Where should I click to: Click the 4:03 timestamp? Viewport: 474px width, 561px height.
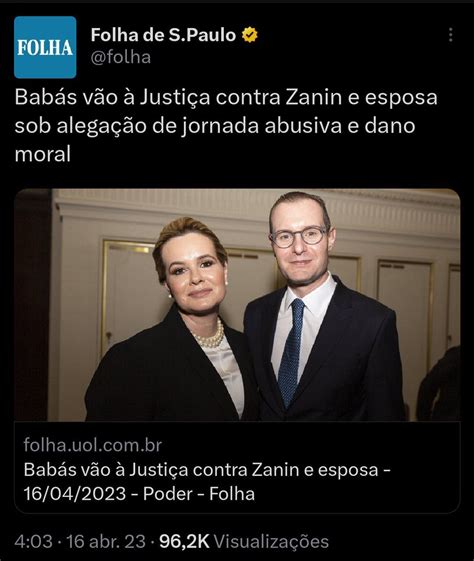(33, 541)
